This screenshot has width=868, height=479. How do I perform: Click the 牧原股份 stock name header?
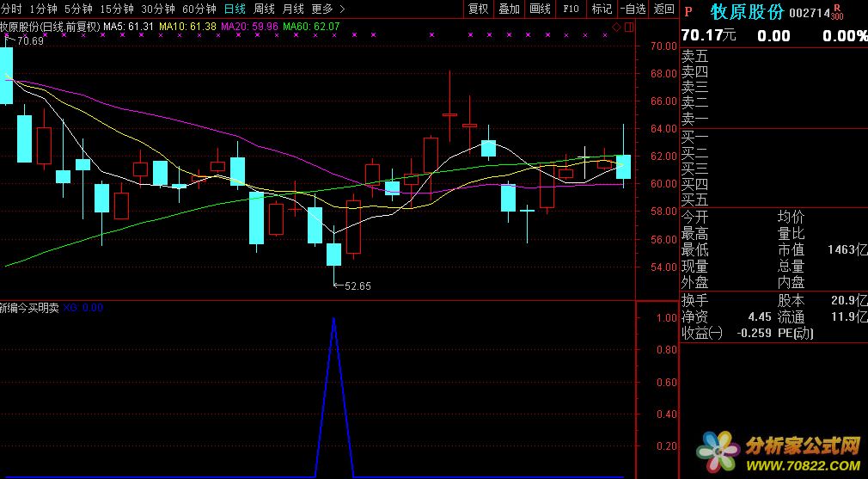click(748, 12)
